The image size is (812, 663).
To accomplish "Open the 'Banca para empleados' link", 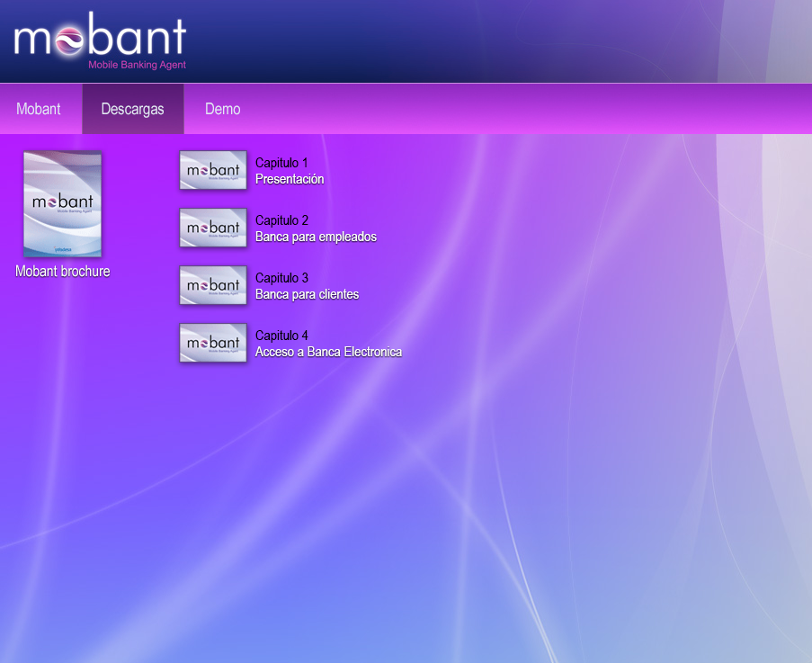I will (x=316, y=237).
